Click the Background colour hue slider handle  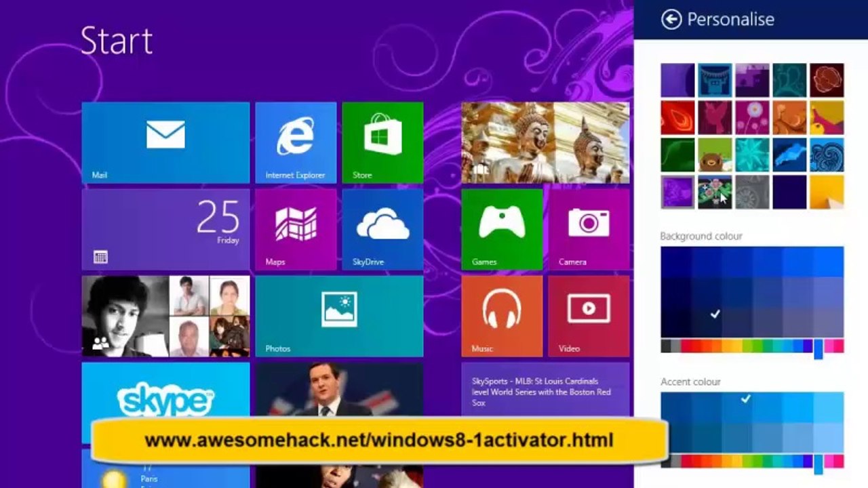click(x=818, y=348)
